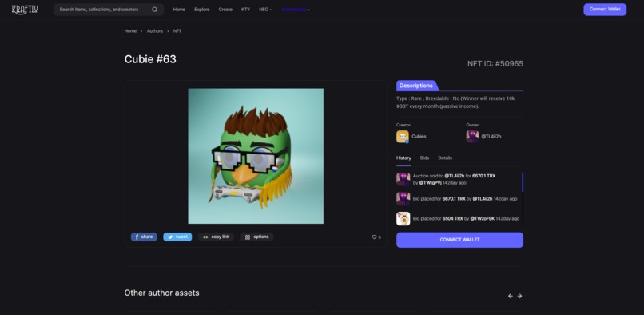Viewport: 644px width, 315px height.
Task: Click Connect Wallet in top bar
Action: pyautogui.click(x=605, y=10)
